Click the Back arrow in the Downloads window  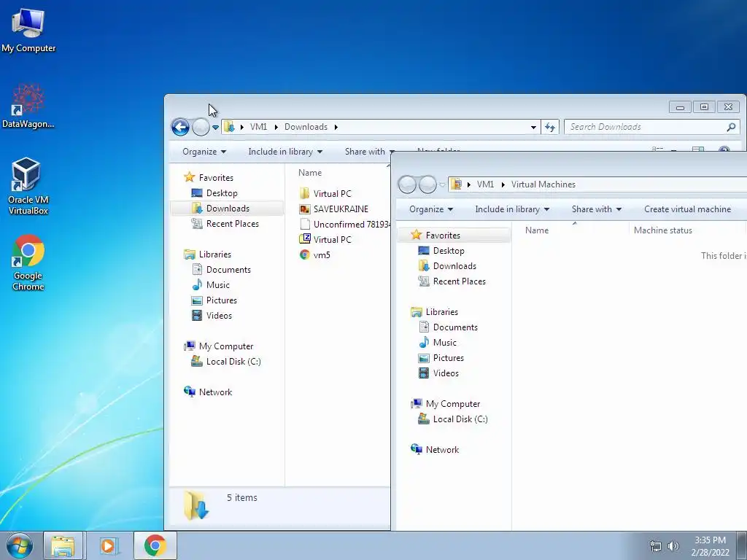click(181, 127)
